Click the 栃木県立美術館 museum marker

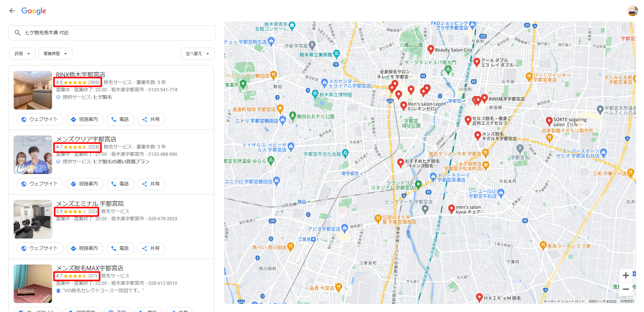[337, 53]
